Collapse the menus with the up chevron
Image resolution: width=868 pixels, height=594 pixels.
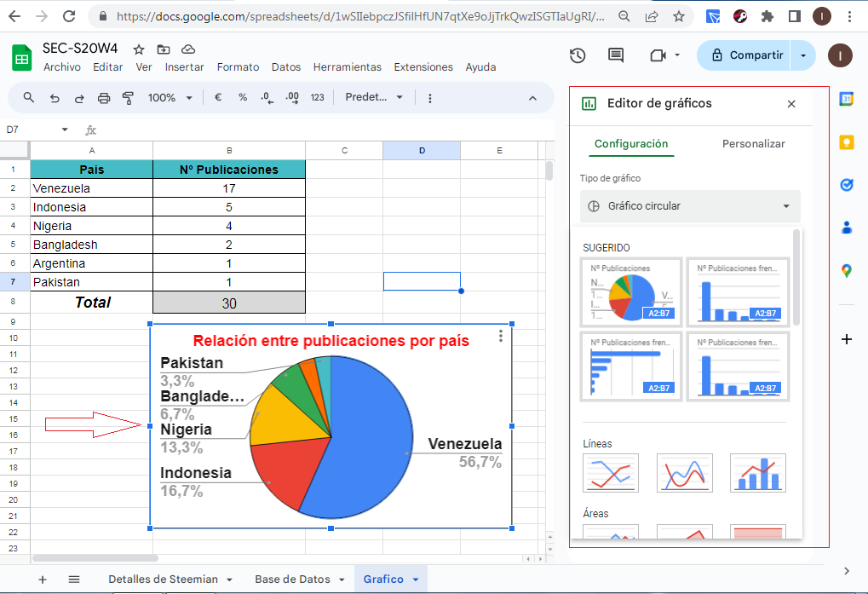tap(532, 98)
